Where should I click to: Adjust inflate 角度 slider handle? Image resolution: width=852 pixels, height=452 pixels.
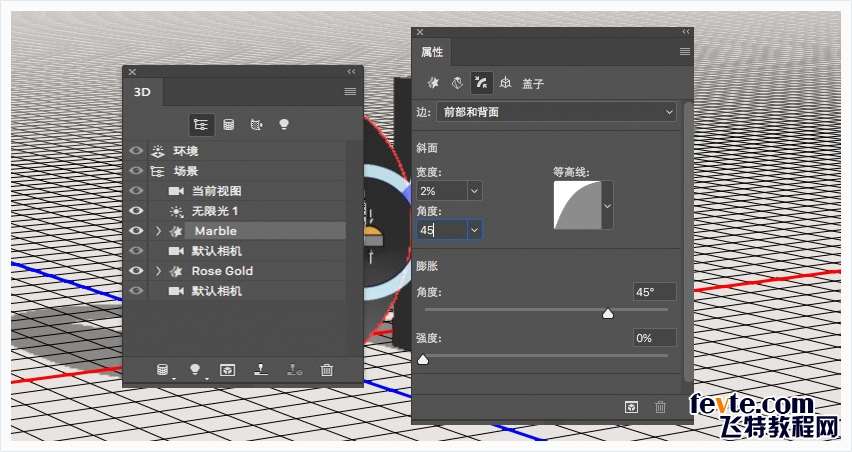(608, 313)
